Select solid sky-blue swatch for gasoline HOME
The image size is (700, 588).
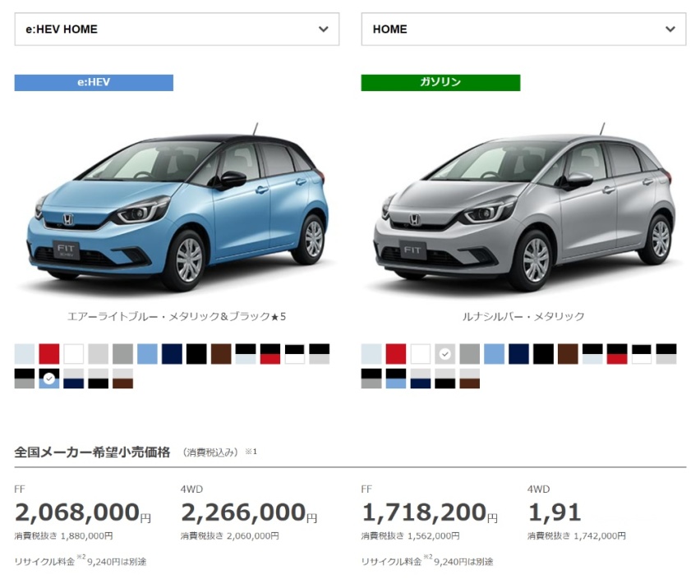495,354
